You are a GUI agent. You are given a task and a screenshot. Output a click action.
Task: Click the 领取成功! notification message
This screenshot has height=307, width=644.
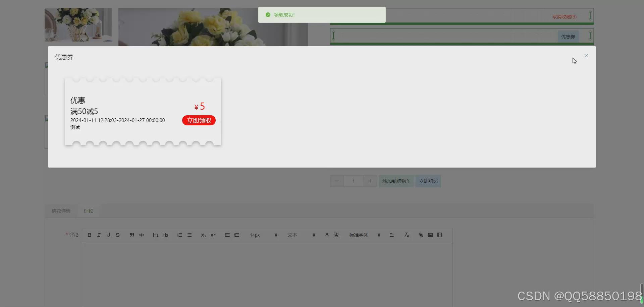284,15
